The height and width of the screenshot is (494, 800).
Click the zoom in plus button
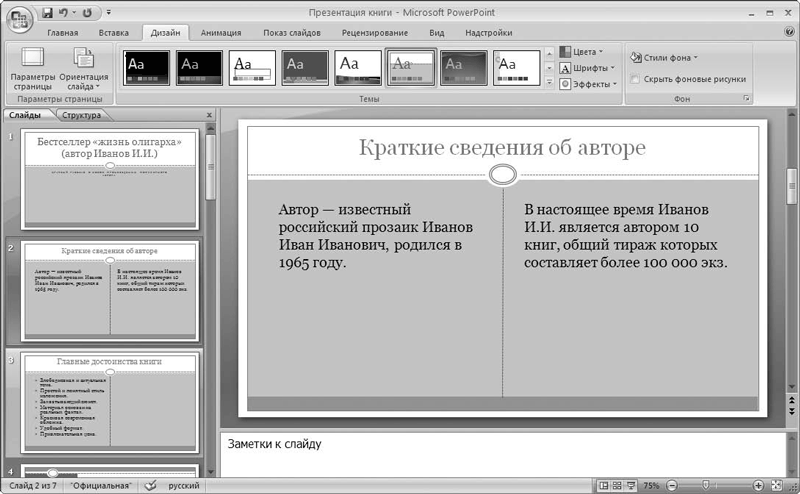[x=760, y=485]
